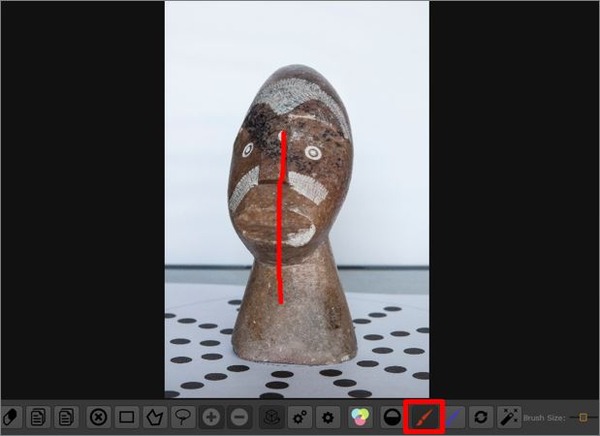
Task: Click the half-filled circle invert mask icon
Action: 392,416
